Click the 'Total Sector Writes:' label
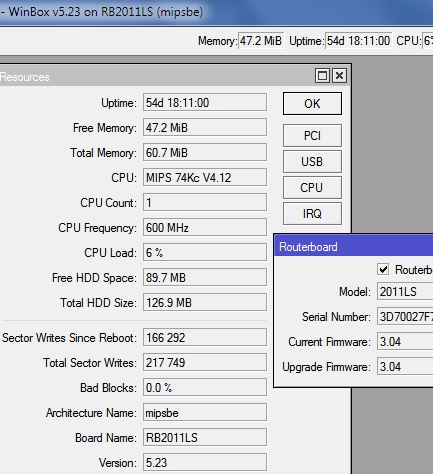The height and width of the screenshot is (474, 433). 90,363
